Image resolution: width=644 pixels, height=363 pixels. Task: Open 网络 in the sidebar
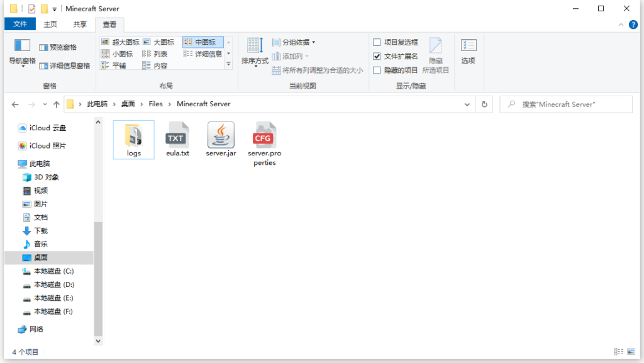(x=30, y=329)
